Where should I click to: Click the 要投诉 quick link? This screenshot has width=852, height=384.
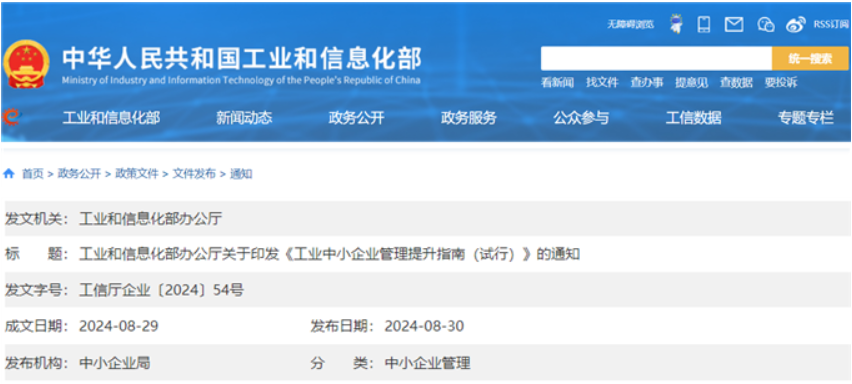(781, 83)
